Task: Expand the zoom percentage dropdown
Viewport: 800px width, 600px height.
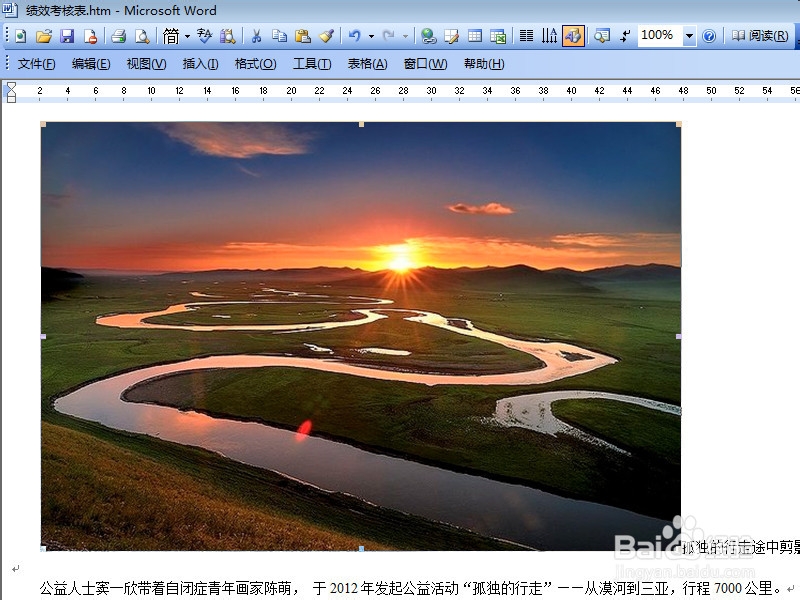Action: click(x=689, y=36)
